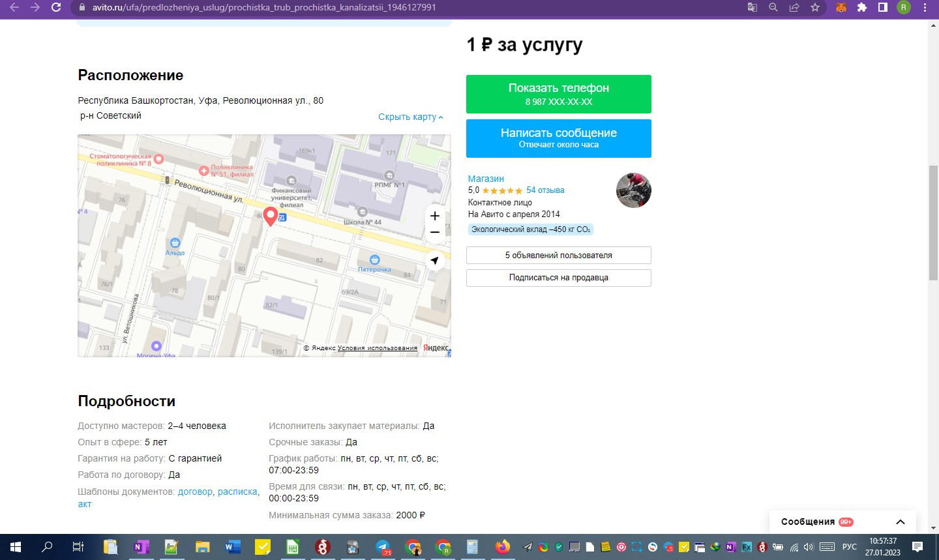Click the Срочные заказы: Да text
The height and width of the screenshot is (560, 939).
[x=313, y=442]
